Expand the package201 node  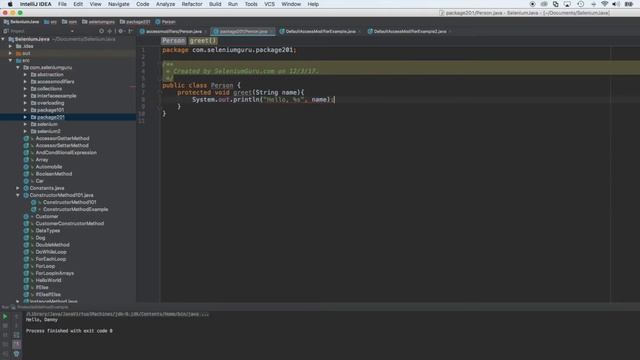(x=25, y=117)
